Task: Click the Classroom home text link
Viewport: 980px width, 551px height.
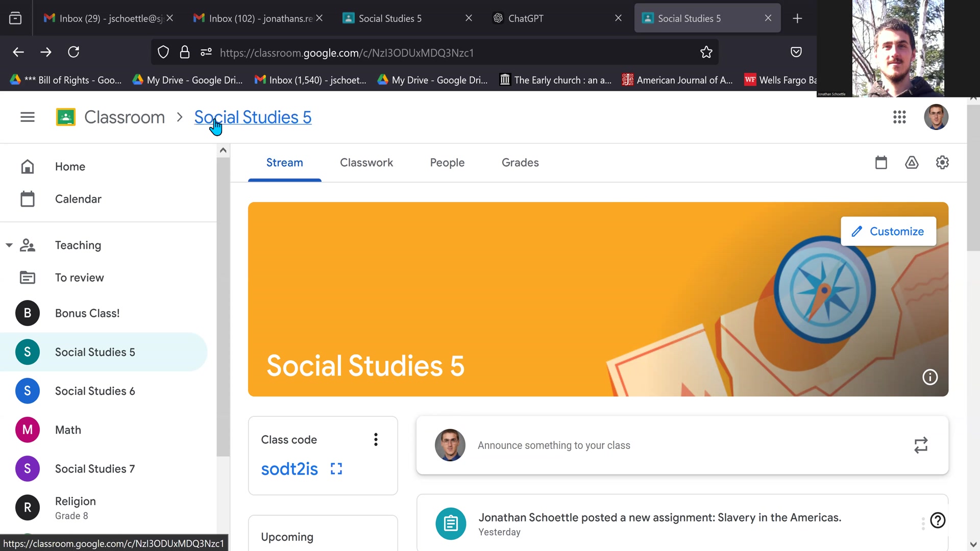Action: (125, 117)
